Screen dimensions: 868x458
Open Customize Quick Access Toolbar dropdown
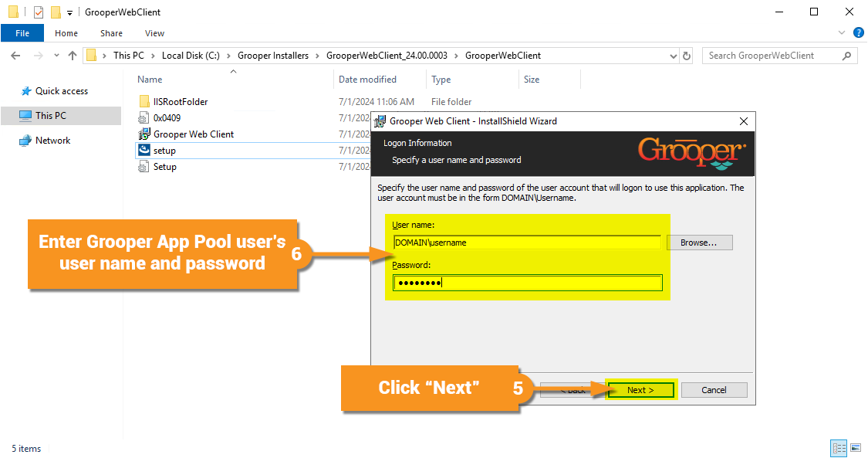pyautogui.click(x=69, y=12)
